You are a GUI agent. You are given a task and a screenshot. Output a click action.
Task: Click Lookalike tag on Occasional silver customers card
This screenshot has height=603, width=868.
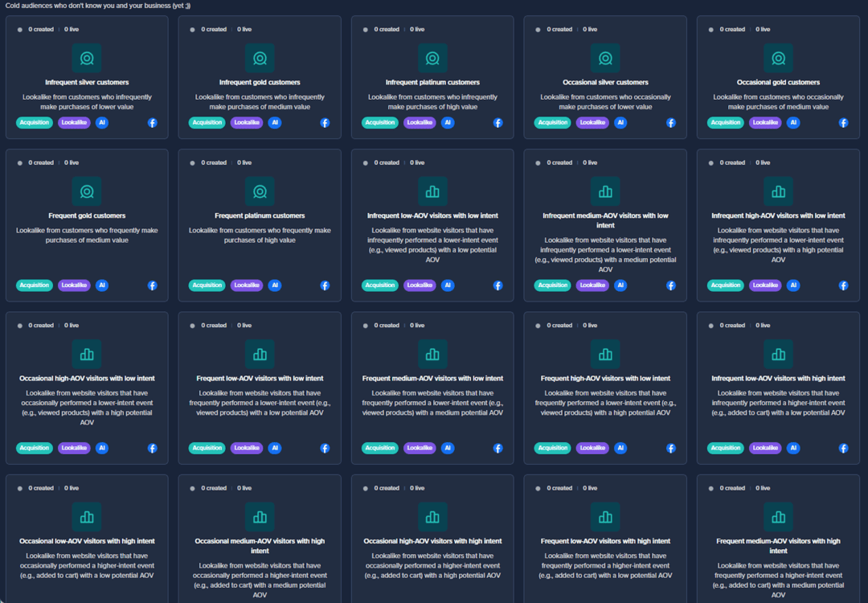click(592, 122)
